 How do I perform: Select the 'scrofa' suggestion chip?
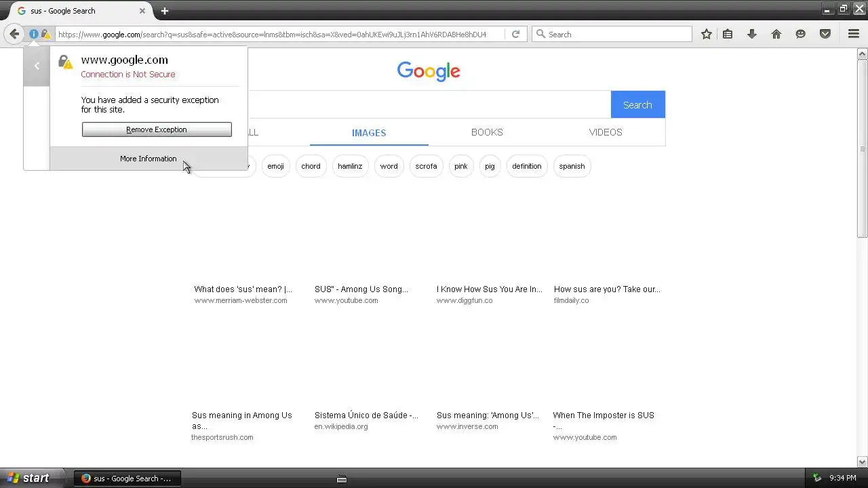[x=426, y=166]
